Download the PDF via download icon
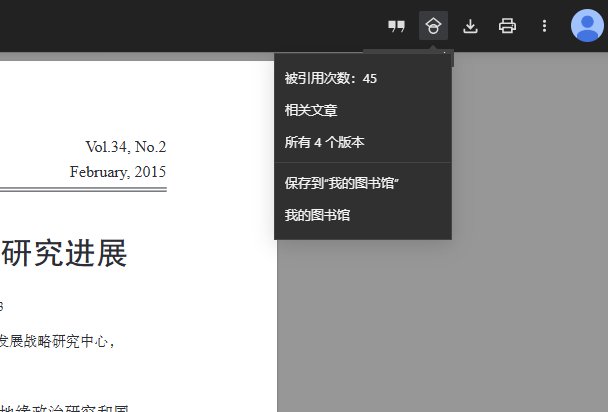 click(470, 26)
